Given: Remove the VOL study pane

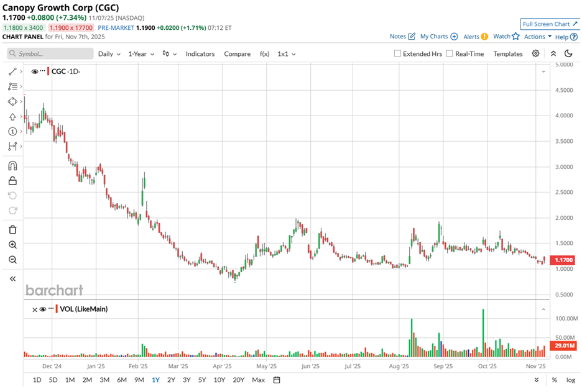Looking at the screenshot, I should point(35,309).
